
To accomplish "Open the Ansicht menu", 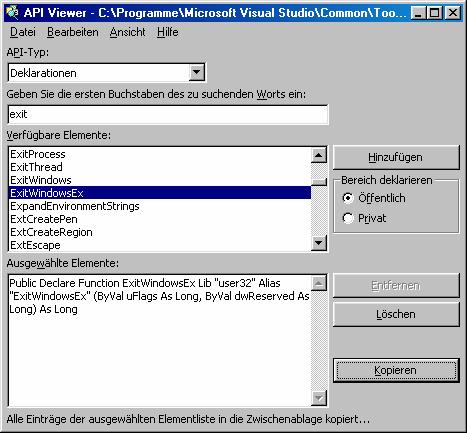I will pos(127,32).
